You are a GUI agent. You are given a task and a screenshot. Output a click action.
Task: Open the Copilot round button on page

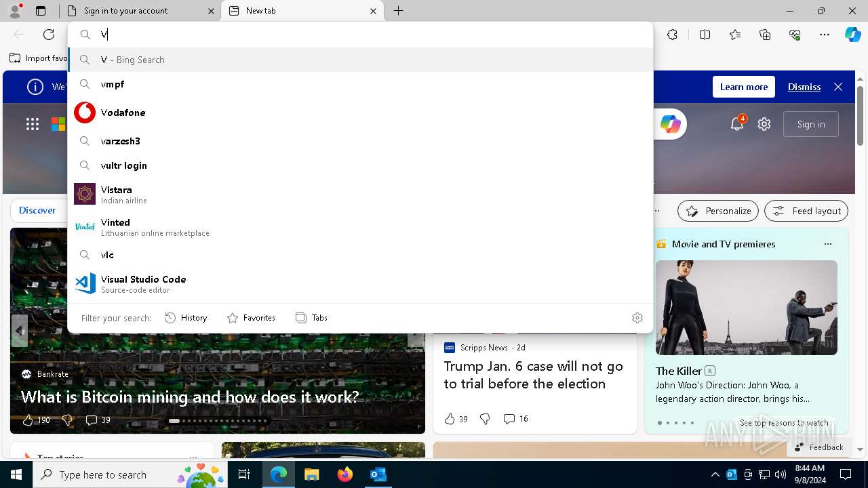(x=670, y=124)
